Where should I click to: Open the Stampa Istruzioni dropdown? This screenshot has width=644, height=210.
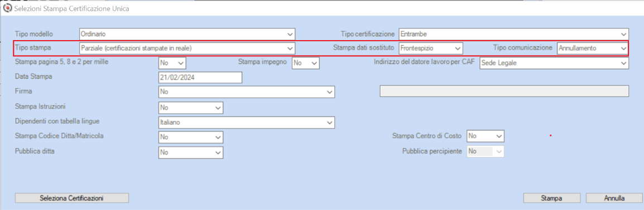(190, 108)
